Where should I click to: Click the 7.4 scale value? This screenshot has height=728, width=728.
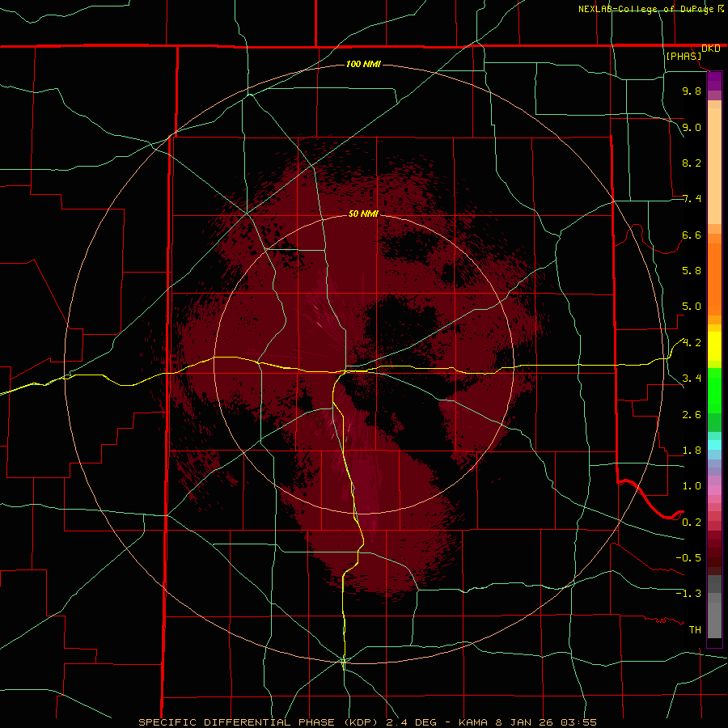point(692,199)
